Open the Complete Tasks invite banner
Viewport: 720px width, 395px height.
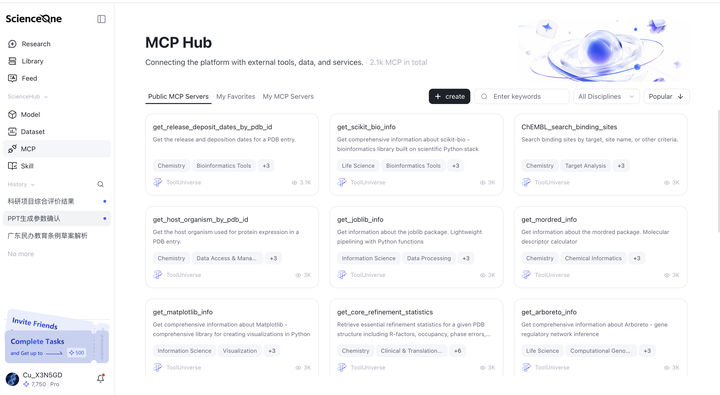point(56,346)
